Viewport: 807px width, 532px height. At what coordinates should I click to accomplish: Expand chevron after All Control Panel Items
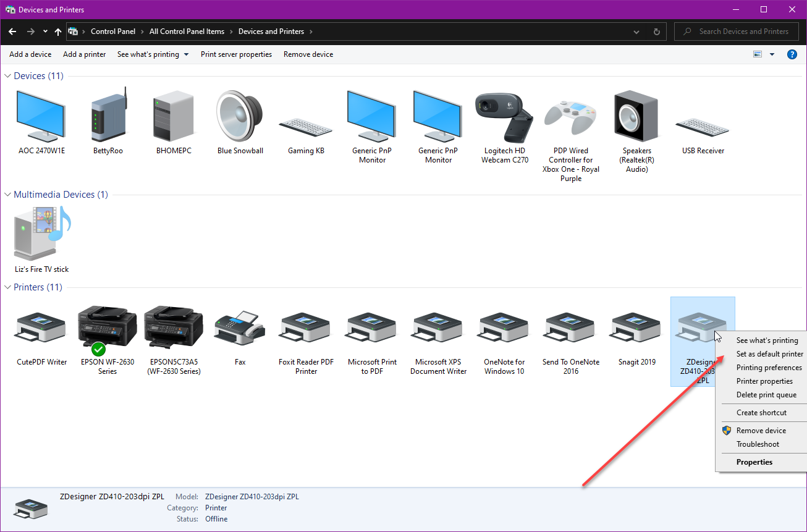231,32
